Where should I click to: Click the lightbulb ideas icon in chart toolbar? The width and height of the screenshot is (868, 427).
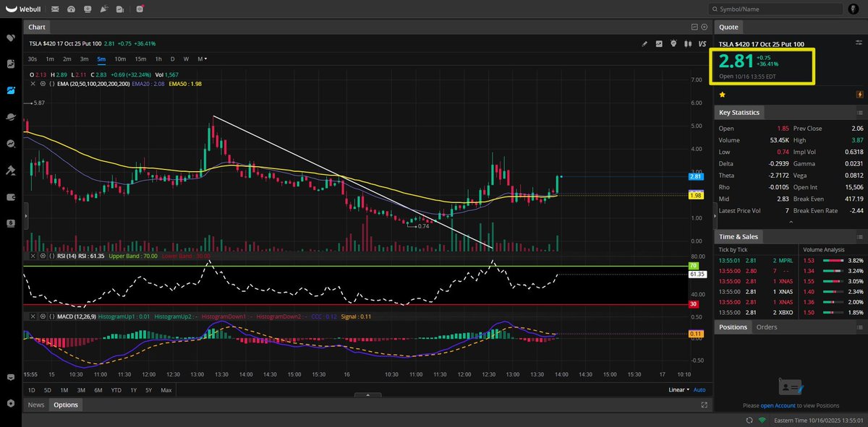click(x=673, y=43)
